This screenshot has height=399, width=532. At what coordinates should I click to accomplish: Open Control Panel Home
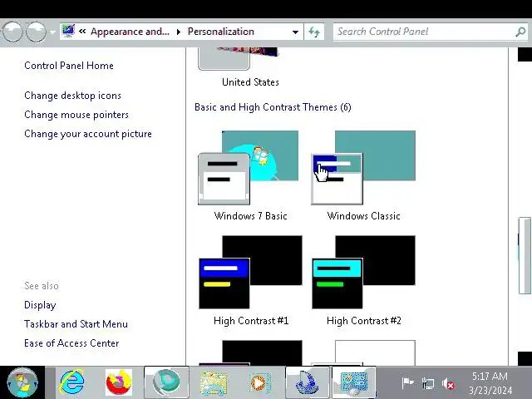click(69, 66)
